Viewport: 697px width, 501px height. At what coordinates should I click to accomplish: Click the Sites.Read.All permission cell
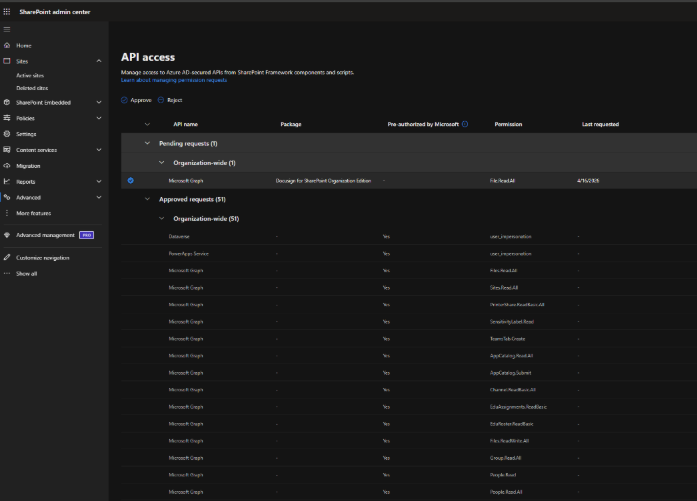[504, 288]
